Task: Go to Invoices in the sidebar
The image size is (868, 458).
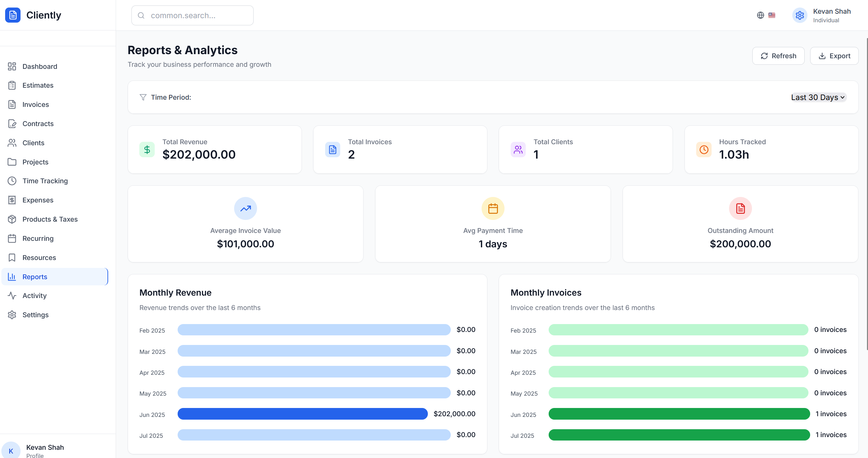Action: pyautogui.click(x=36, y=104)
